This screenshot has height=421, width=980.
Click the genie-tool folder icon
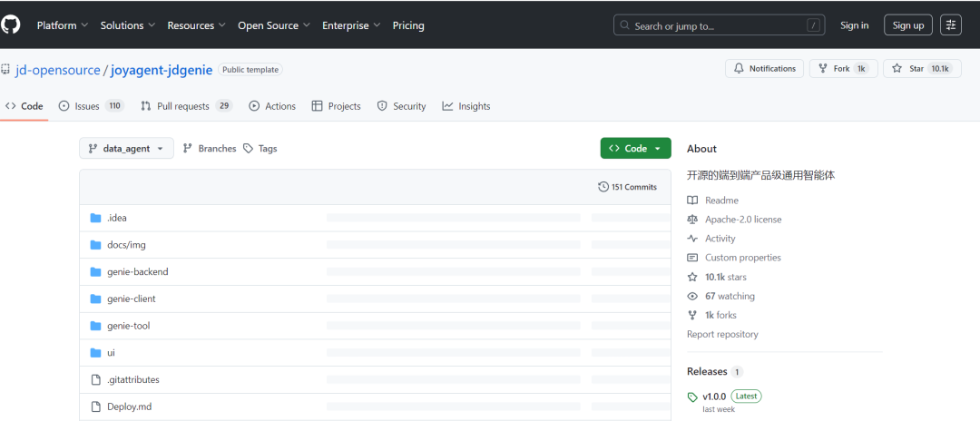point(95,326)
